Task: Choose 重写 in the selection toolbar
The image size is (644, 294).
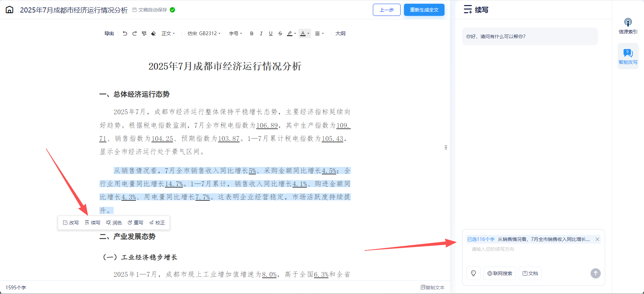Action: coord(136,223)
